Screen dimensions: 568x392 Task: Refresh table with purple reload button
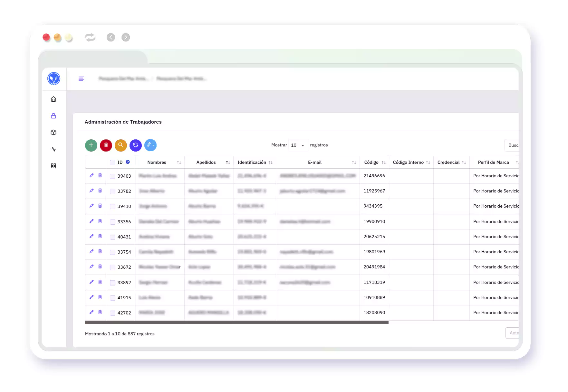[136, 145]
